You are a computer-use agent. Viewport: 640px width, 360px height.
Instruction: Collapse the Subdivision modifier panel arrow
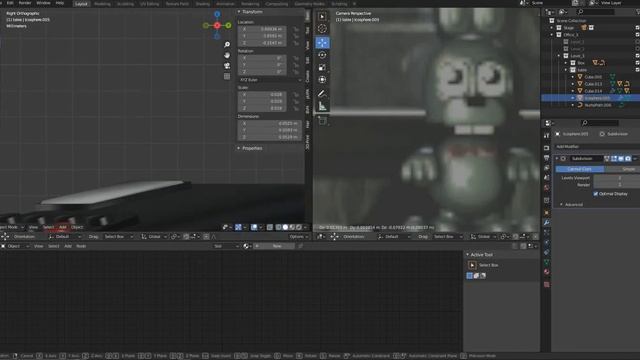[x=557, y=158]
